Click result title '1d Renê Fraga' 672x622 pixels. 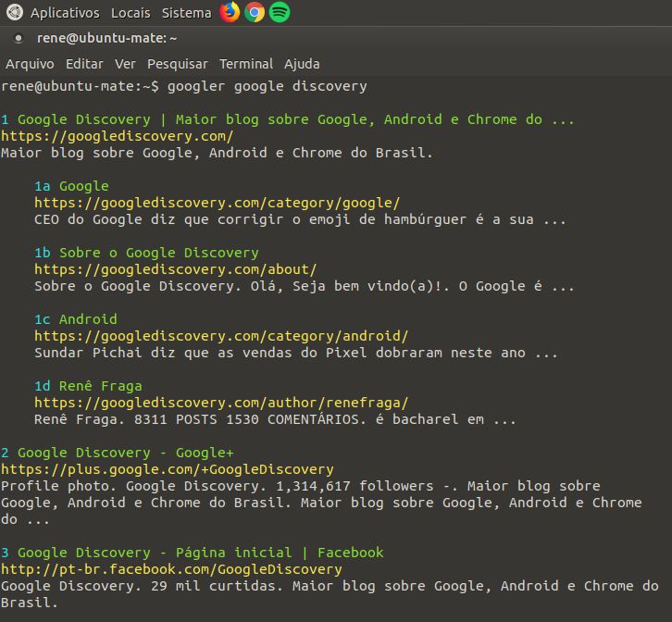point(88,386)
